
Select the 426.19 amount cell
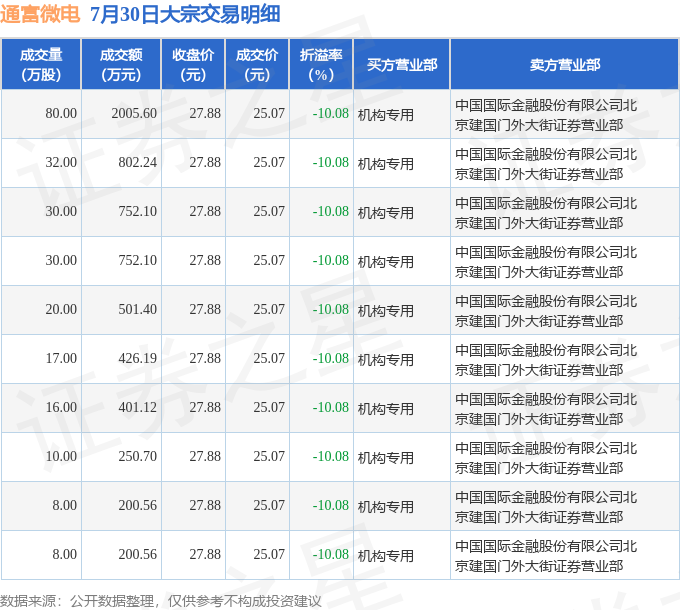click(x=138, y=359)
